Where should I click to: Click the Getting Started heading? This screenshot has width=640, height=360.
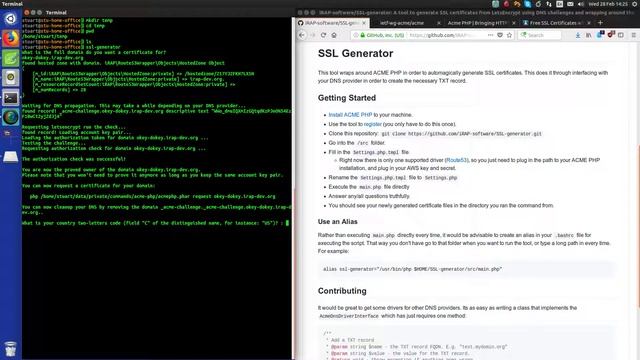pyautogui.click(x=347, y=98)
